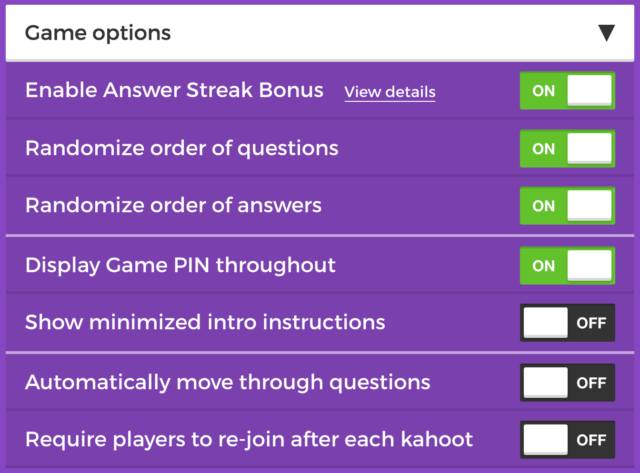Open View details link

(x=390, y=92)
